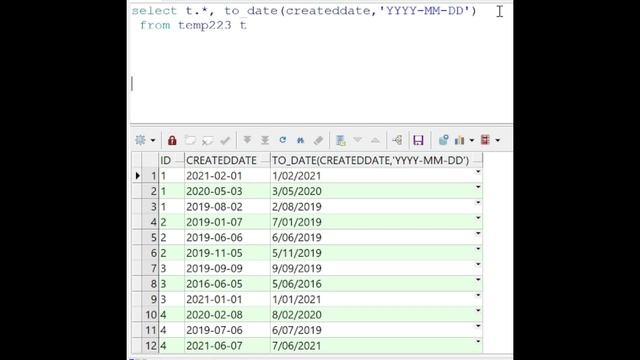Select the cell 2021-01-01

click(227, 300)
